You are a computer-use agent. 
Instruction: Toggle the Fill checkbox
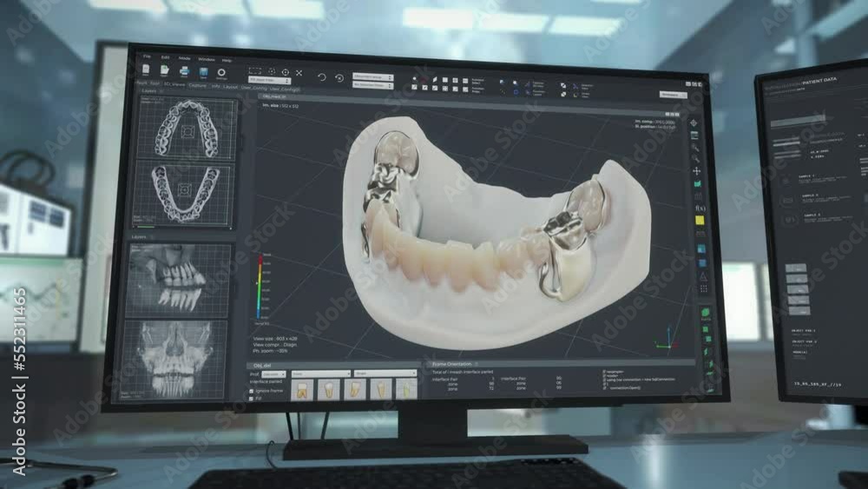coord(252,398)
